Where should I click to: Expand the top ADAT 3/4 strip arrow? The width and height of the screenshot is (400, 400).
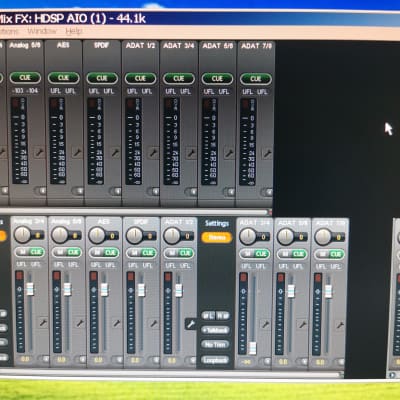pyautogui.click(x=192, y=192)
